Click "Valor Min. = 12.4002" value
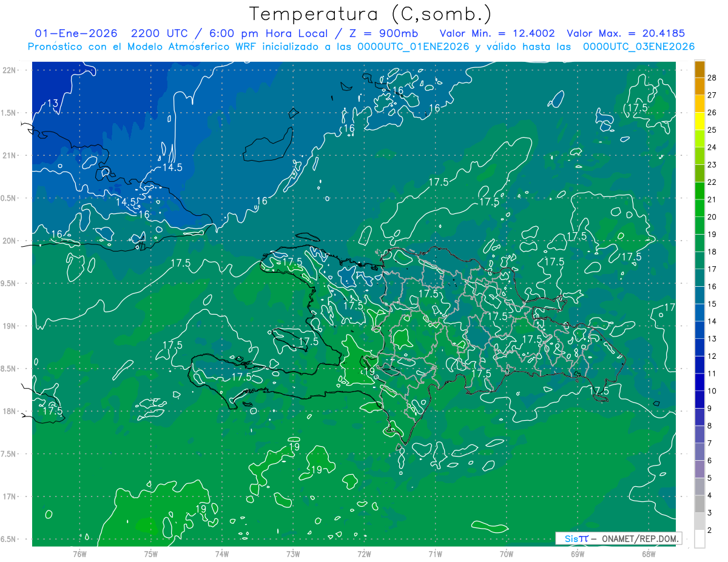The image size is (728, 562). [x=497, y=33]
